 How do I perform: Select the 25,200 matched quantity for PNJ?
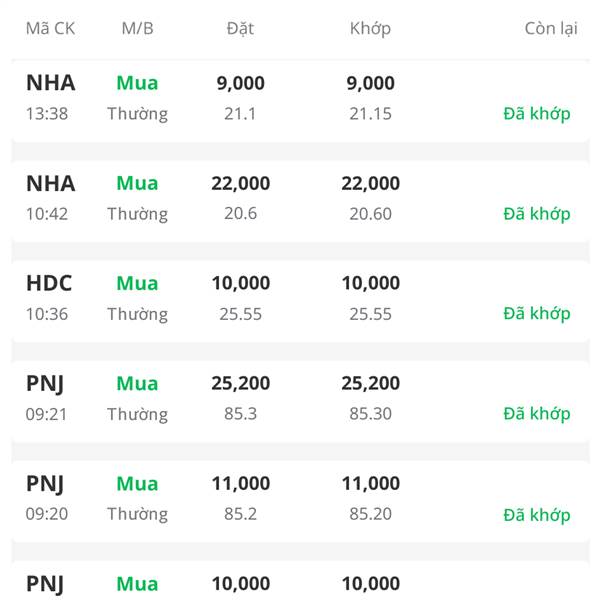click(370, 383)
